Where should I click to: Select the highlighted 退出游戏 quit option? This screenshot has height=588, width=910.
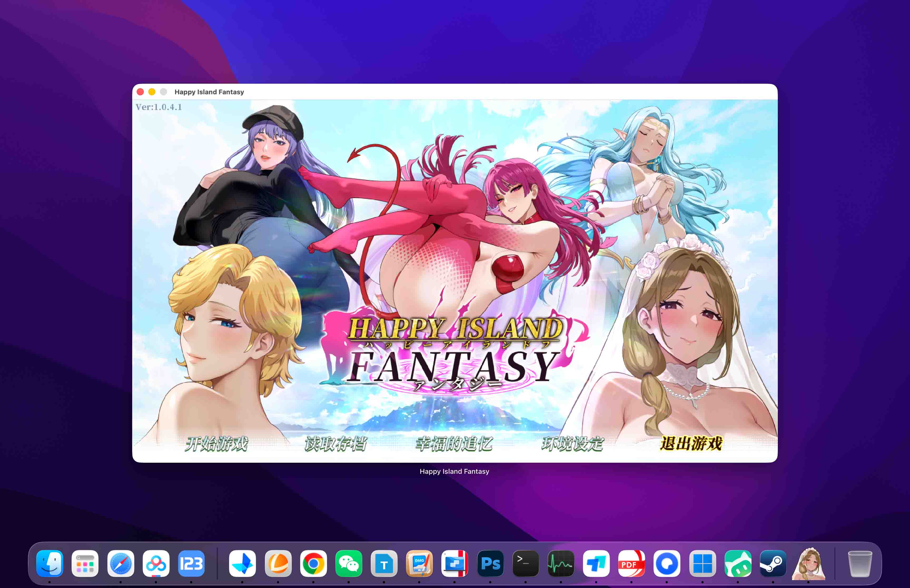click(691, 444)
